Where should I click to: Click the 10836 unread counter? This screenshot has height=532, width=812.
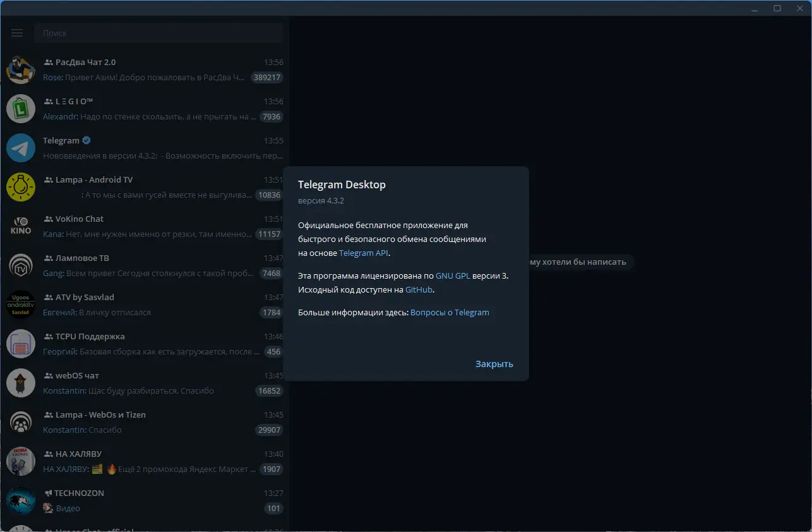tap(269, 195)
